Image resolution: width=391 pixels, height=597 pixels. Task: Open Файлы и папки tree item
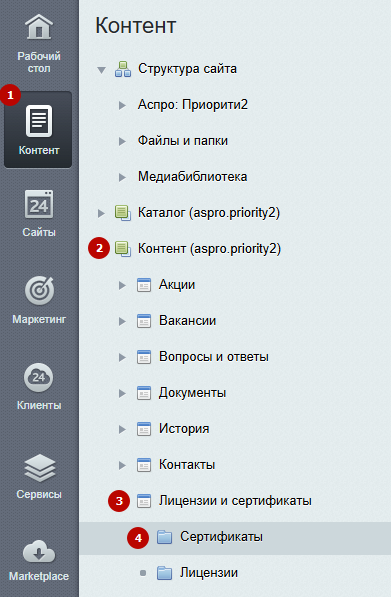coord(183,141)
